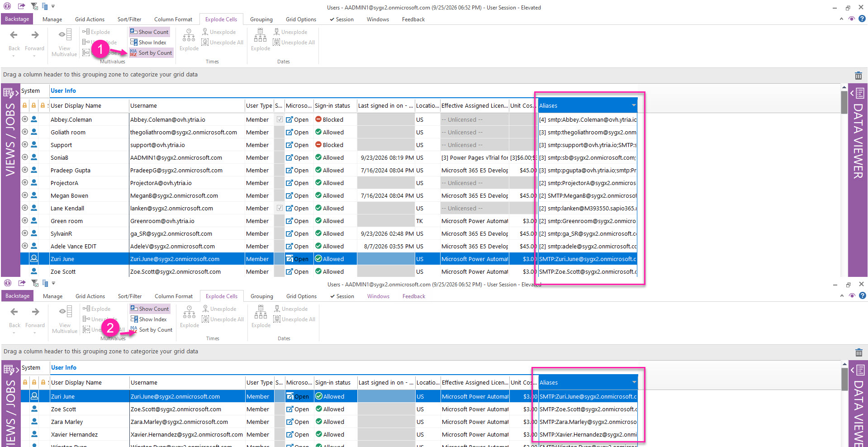
Task: Click Times Explode icon in top window
Action: pos(189,36)
